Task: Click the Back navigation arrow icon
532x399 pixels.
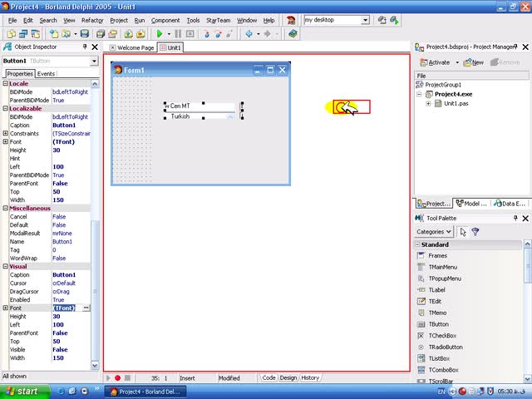Action: (249, 33)
